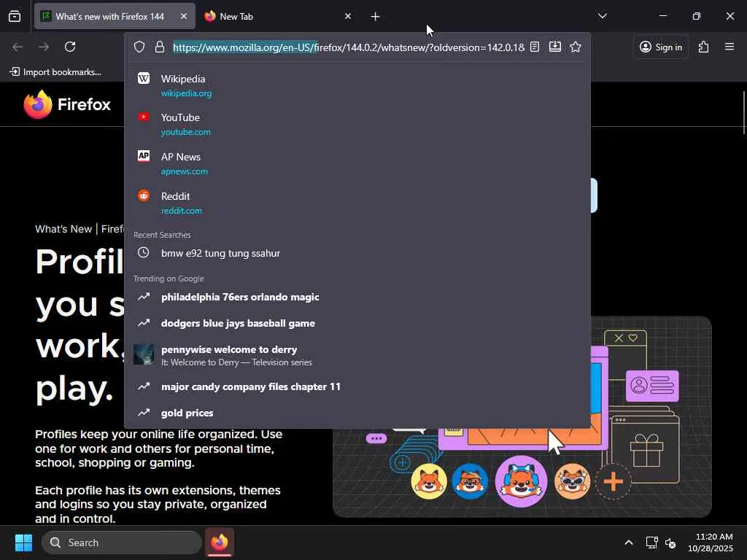Click trend arrow icon beside gold prices
Viewport: 747px width, 560px height.
(144, 413)
